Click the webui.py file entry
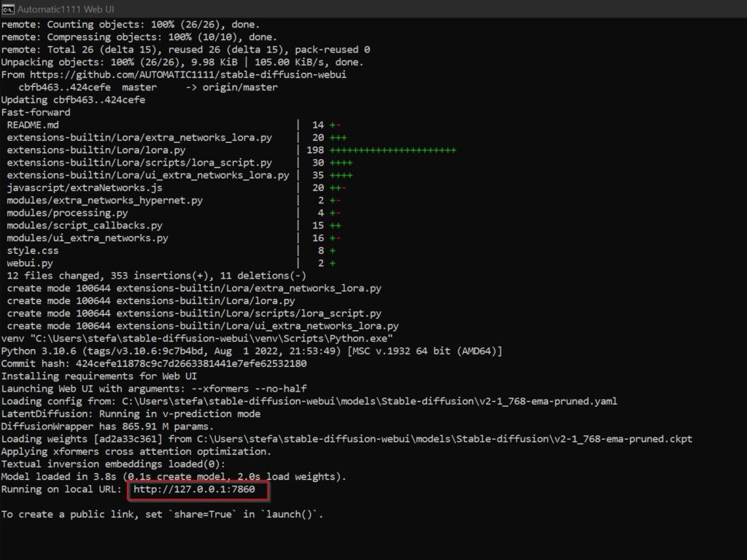 (29, 262)
